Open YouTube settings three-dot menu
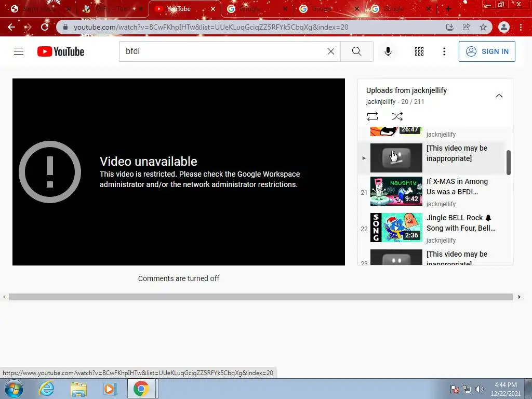The height and width of the screenshot is (399, 532). point(444,51)
